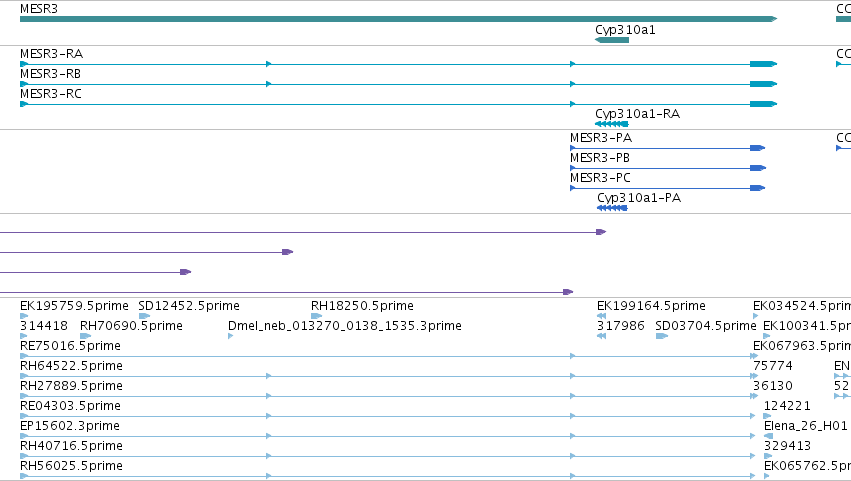Click the 124221 feature label

[x=787, y=407]
